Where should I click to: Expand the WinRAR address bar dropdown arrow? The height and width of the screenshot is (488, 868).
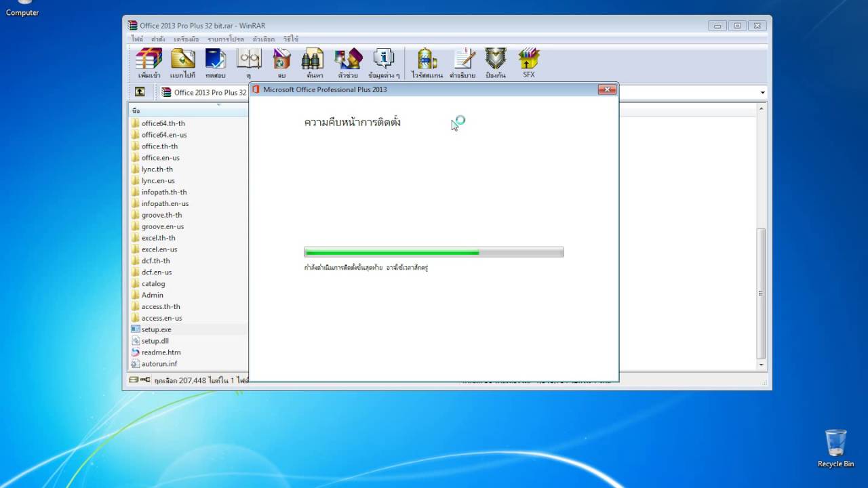click(x=763, y=93)
